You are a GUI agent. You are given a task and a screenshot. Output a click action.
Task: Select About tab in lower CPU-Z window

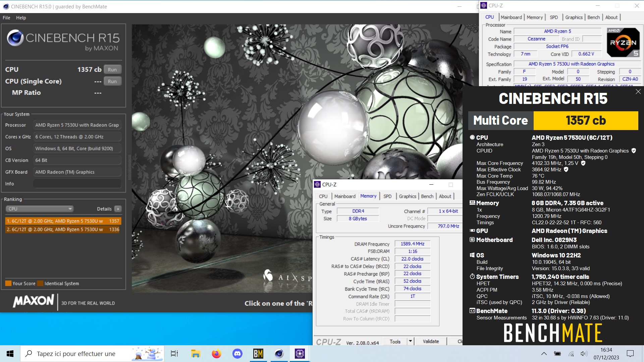click(x=445, y=196)
